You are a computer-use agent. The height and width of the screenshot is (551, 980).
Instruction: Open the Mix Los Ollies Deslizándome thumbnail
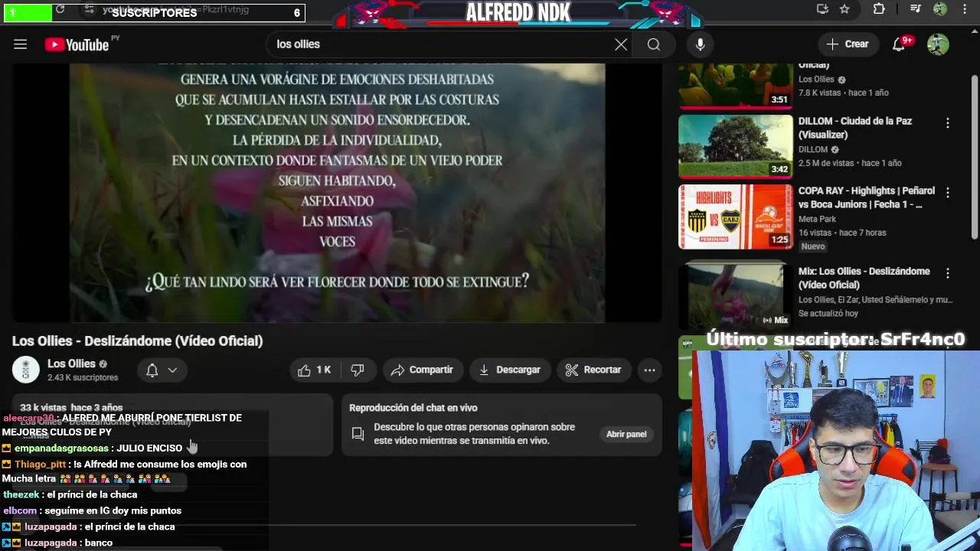[x=736, y=295]
